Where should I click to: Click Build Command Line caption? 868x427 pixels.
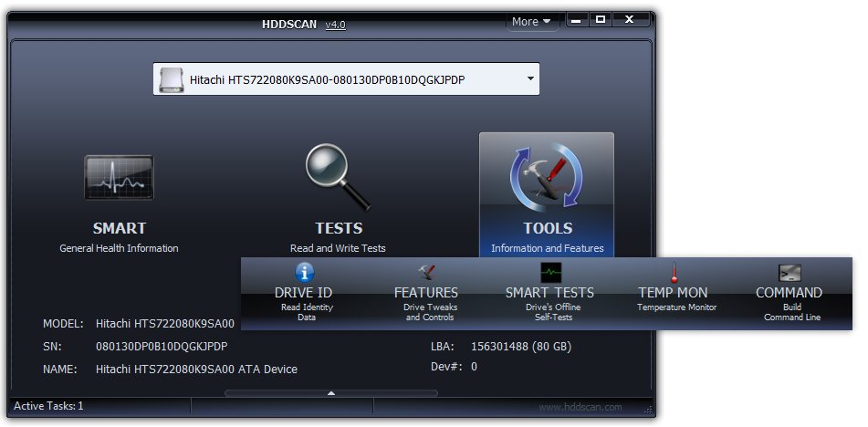pyautogui.click(x=792, y=312)
